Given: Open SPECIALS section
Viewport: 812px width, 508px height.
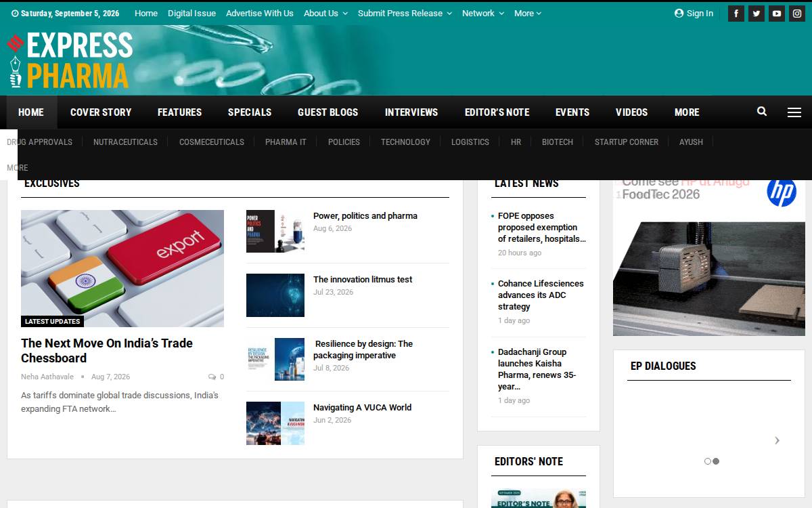Looking at the screenshot, I should (250, 112).
